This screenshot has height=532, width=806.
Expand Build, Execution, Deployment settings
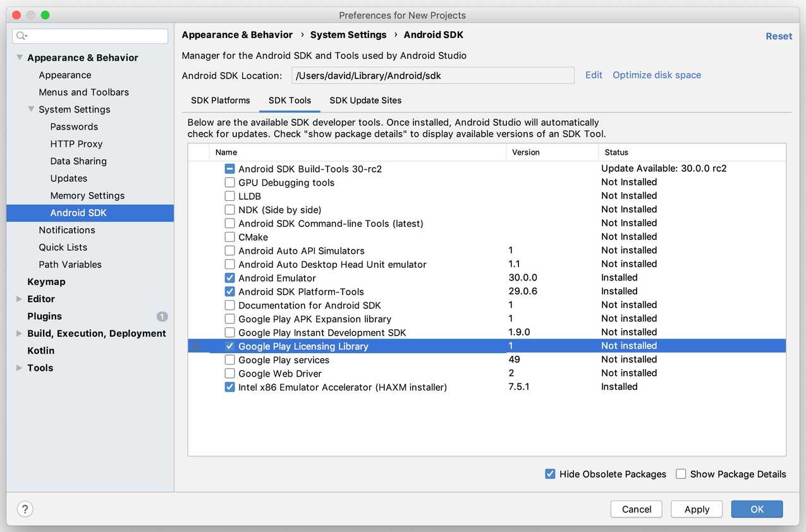20,333
